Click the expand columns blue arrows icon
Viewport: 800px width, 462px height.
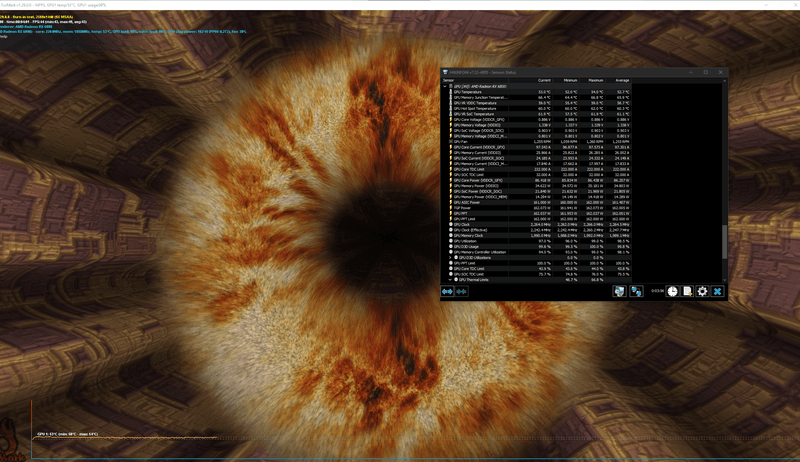[x=447, y=291]
